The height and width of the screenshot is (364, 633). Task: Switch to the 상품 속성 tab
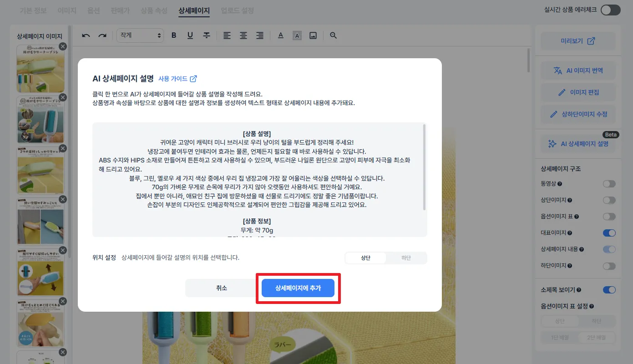click(154, 10)
